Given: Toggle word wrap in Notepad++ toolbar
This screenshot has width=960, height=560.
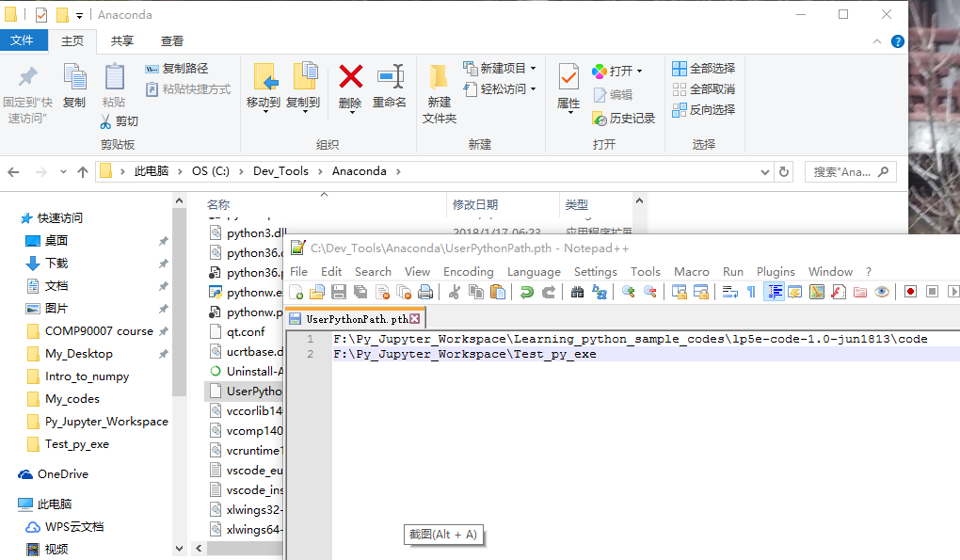Looking at the screenshot, I should 729,292.
